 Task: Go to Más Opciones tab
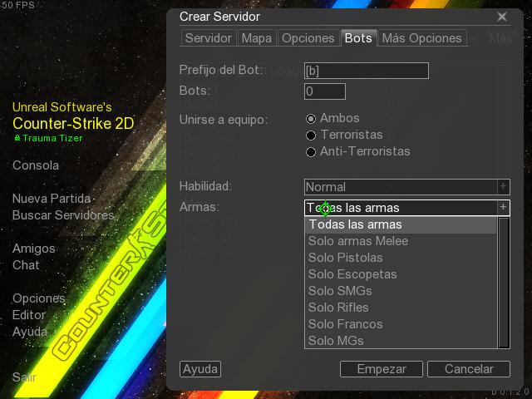(421, 38)
